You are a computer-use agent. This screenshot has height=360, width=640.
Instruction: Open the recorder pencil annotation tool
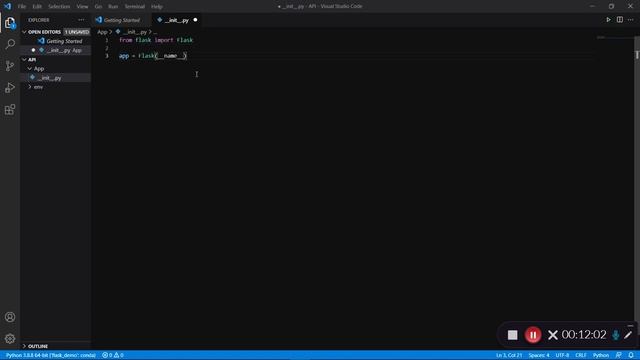pos(628,335)
